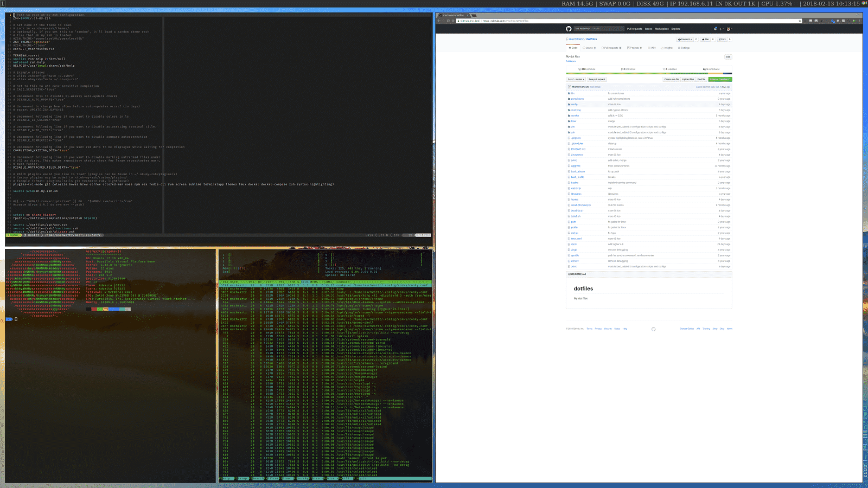The width and height of the screenshot is (868, 488).
Task: Click the Create new file button
Action: pos(672,79)
